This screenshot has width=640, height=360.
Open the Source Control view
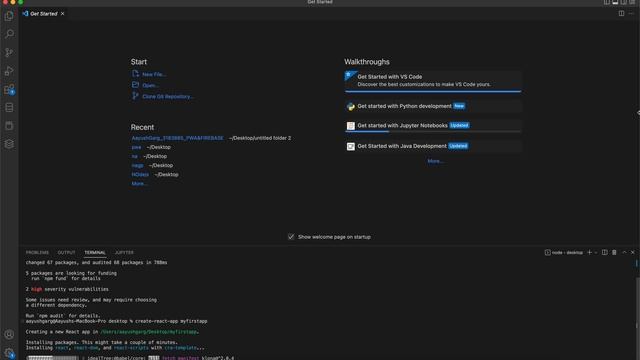pos(9,52)
